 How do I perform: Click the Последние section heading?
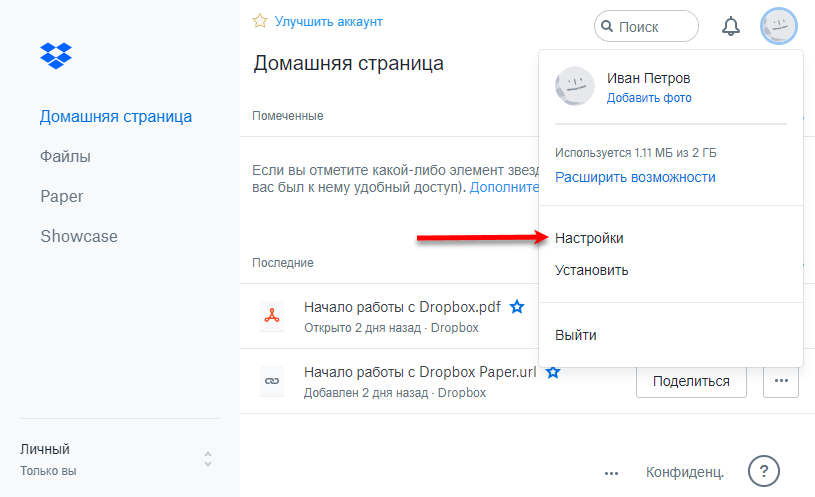coord(283,263)
